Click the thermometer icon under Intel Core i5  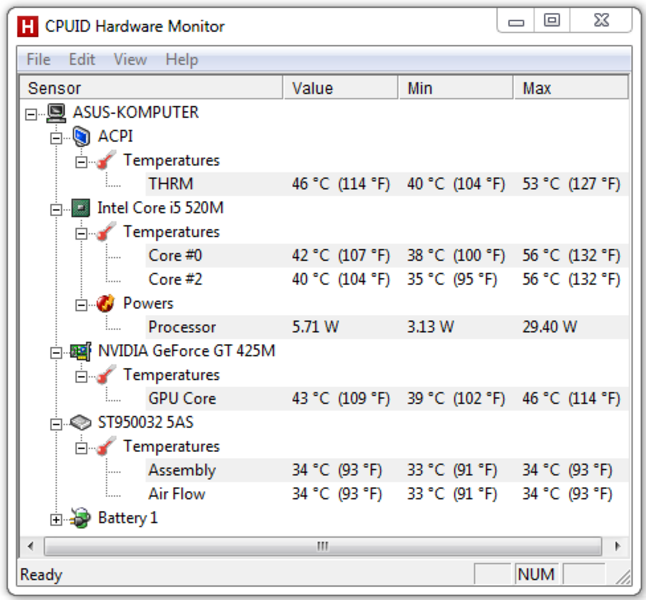click(105, 232)
